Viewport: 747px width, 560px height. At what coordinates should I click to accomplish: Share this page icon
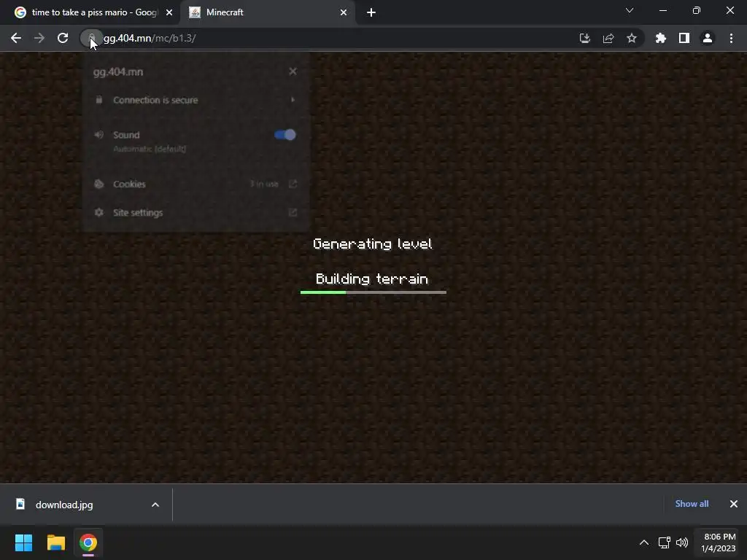pos(608,38)
